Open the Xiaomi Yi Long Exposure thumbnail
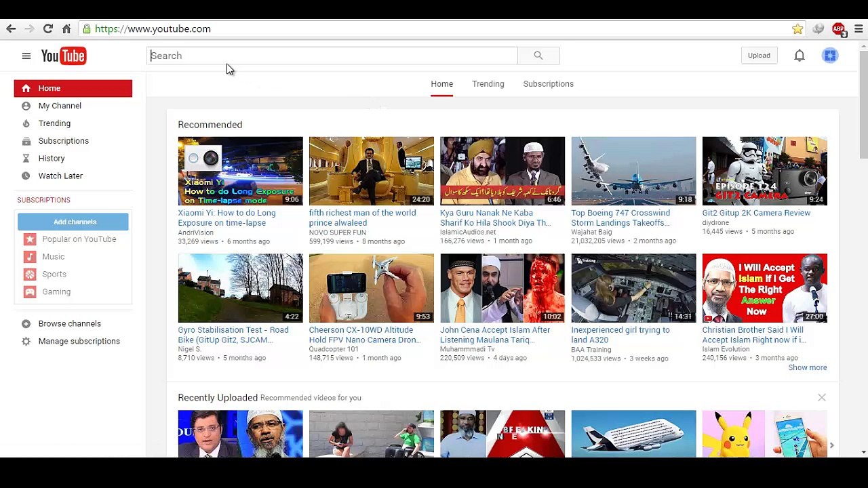Viewport: 868px width, 488px height. (x=241, y=171)
